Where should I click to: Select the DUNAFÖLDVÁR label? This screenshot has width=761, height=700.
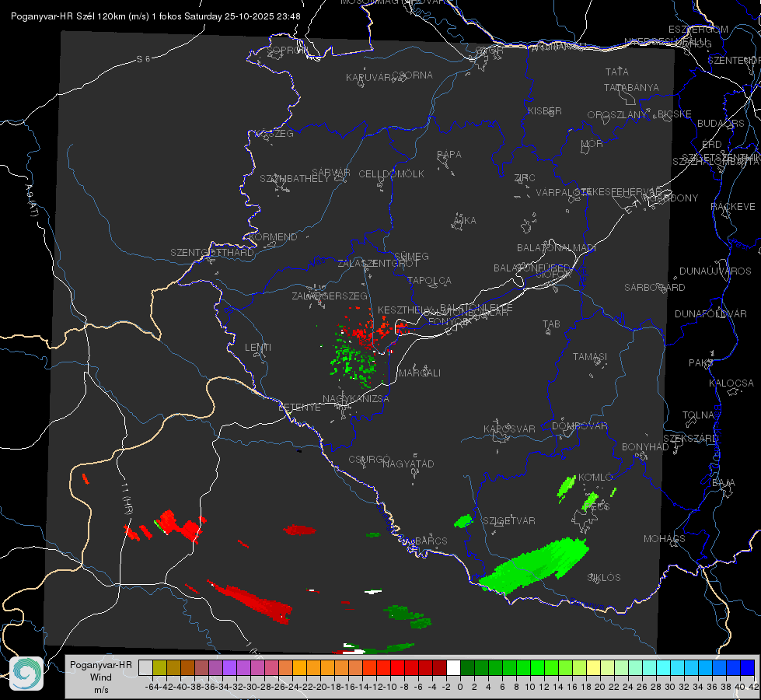(x=710, y=313)
